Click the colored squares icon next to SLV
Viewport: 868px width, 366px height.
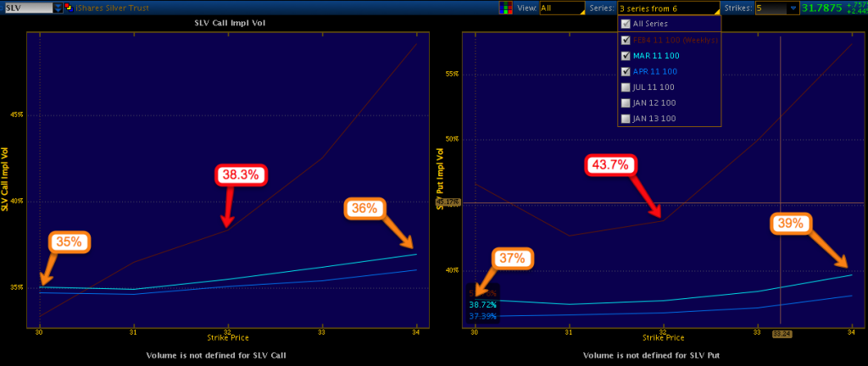68,8
